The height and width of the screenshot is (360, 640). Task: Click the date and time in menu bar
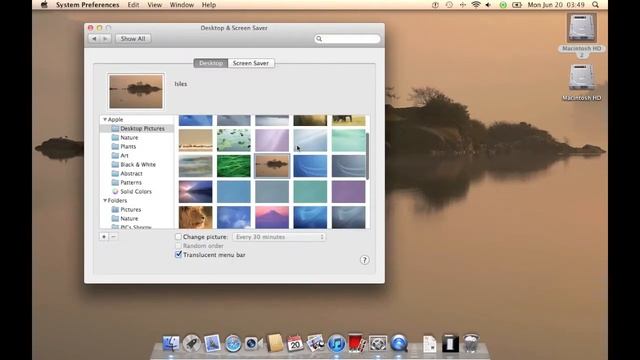[x=556, y=5]
